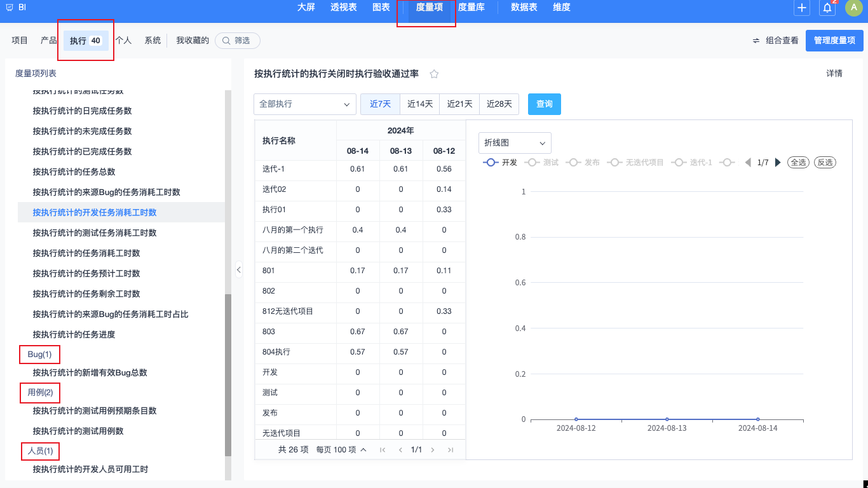
Task: Select the 产品 scope tab
Action: click(x=49, y=41)
